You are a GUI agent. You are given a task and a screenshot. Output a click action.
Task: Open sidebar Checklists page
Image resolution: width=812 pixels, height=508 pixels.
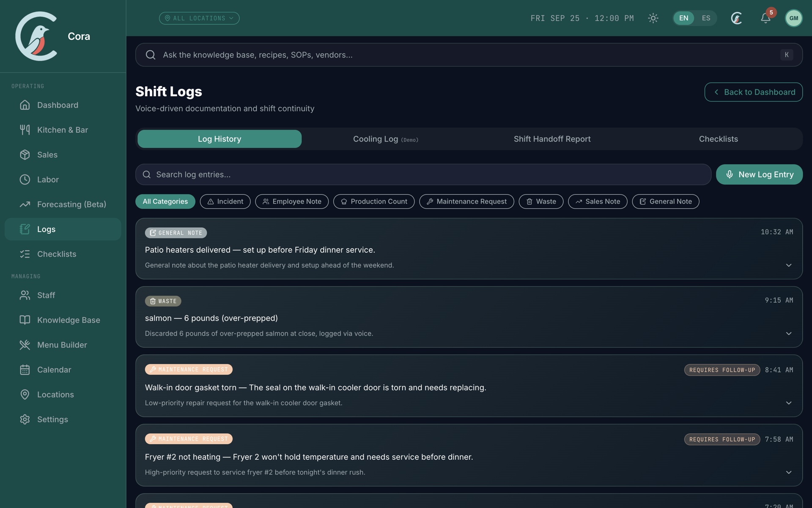pyautogui.click(x=63, y=254)
